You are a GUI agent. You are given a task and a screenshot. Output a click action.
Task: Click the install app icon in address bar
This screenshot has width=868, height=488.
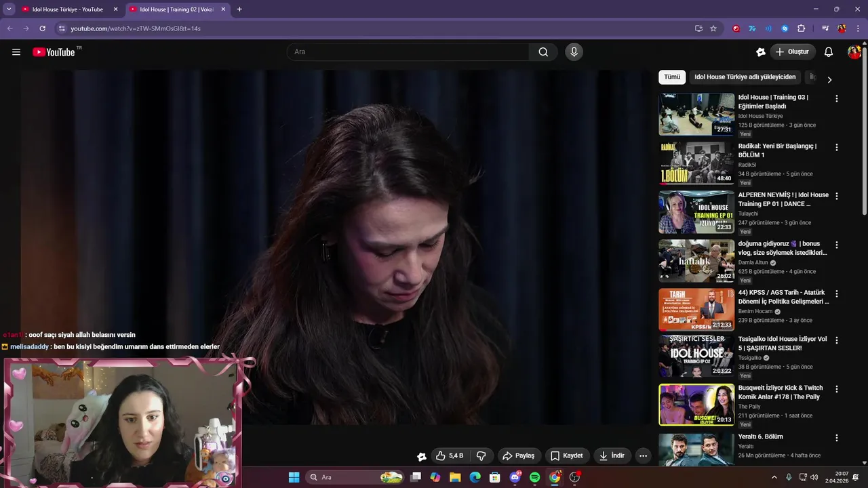pyautogui.click(x=698, y=28)
